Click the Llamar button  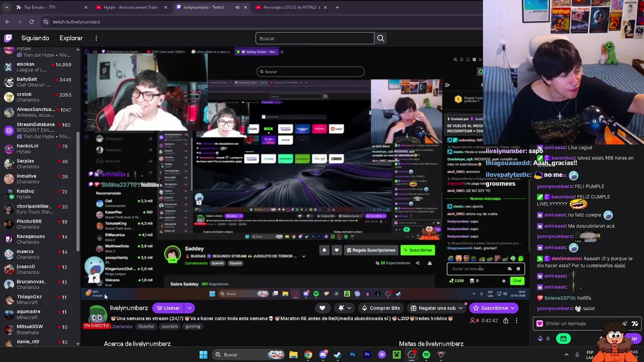[168, 308]
